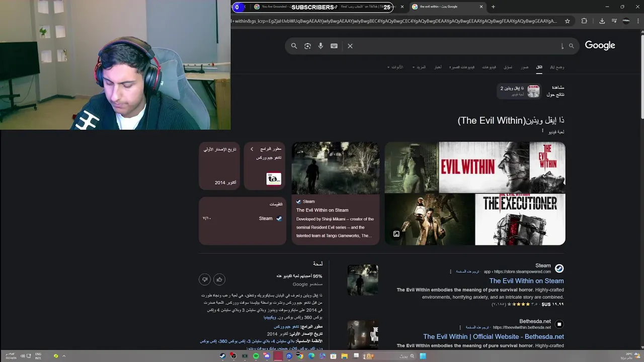644x362 pixels.
Task: Open Google Chrome from the taskbar
Action: (300, 356)
